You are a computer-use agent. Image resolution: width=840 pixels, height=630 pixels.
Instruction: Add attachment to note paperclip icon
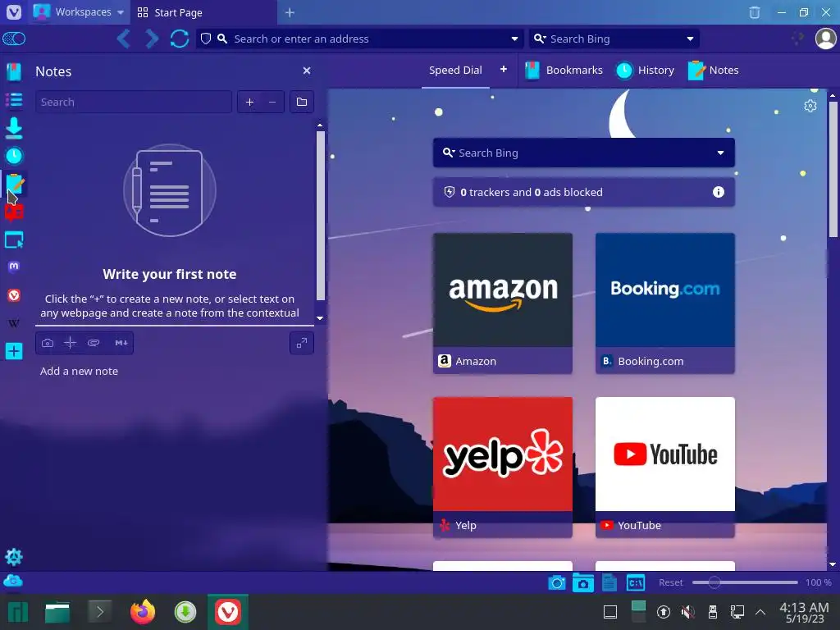click(94, 343)
